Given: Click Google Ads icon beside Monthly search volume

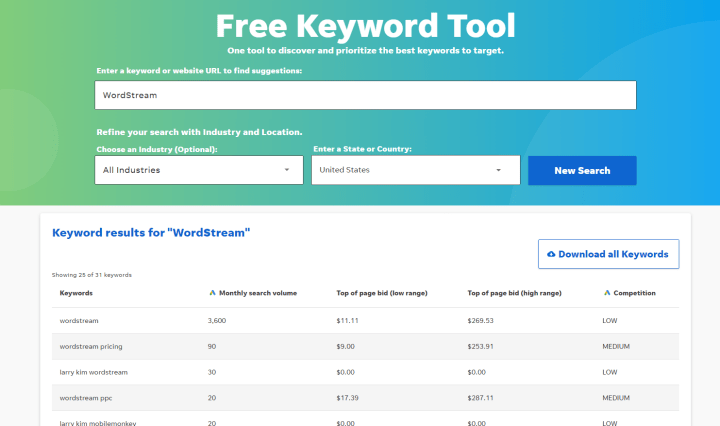Looking at the screenshot, I should click(212, 293).
